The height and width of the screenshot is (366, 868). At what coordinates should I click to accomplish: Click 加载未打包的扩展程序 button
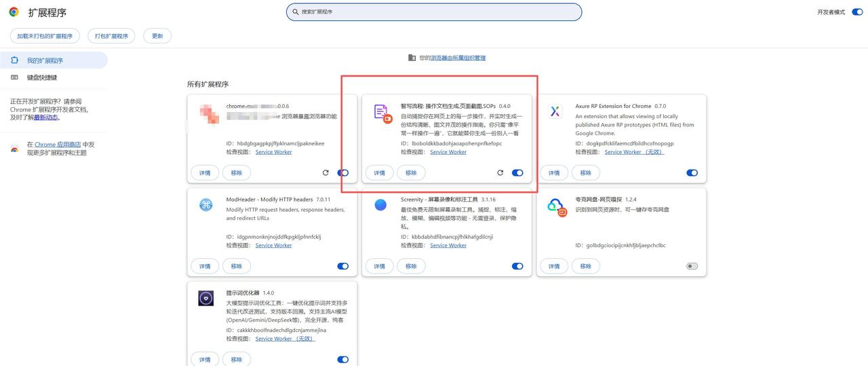[x=45, y=36]
